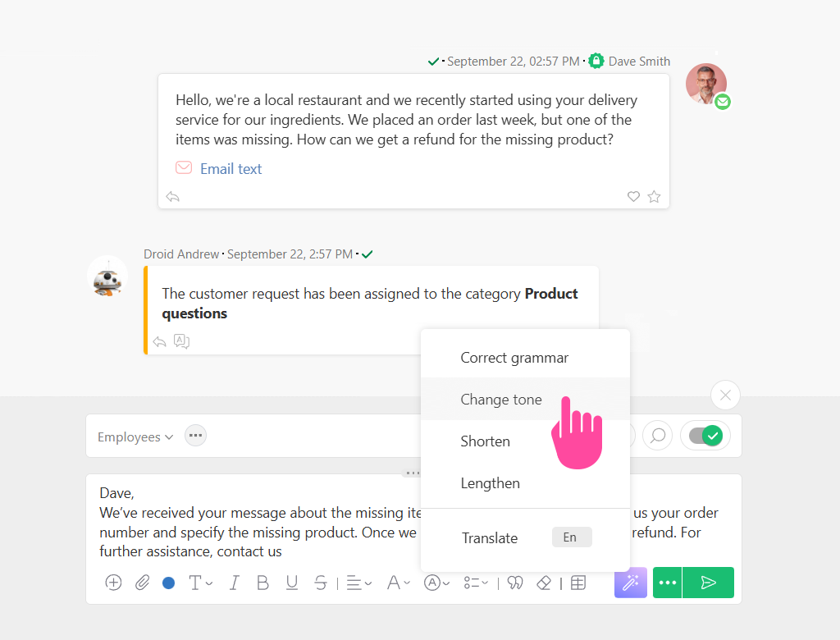This screenshot has height=640, width=840.
Task: Insert a table using the table icon
Action: pos(578,583)
